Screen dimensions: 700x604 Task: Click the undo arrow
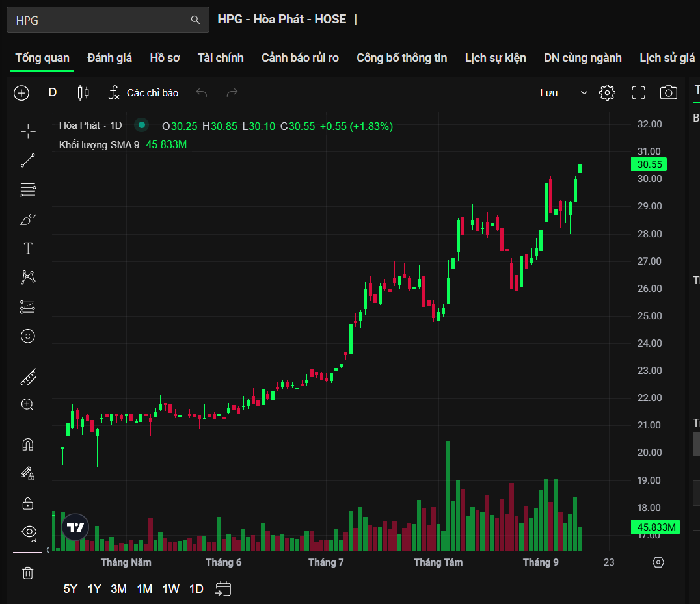click(x=202, y=93)
